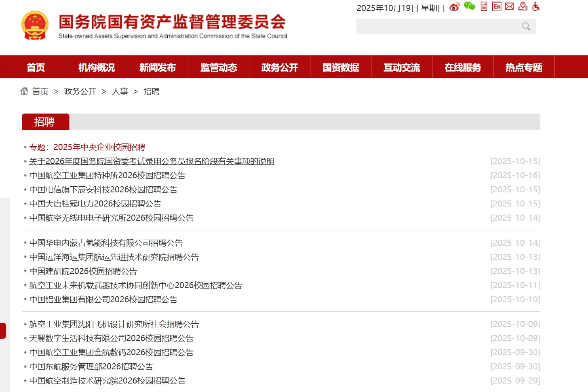The height and width of the screenshot is (392, 588).
Task: Open the 机构概况 navigation item
Action: [97, 67]
